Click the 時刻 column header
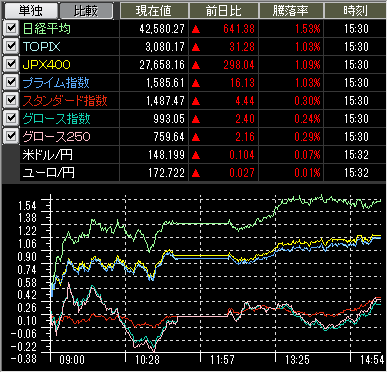This screenshot has width=388, height=373. [x=355, y=11]
